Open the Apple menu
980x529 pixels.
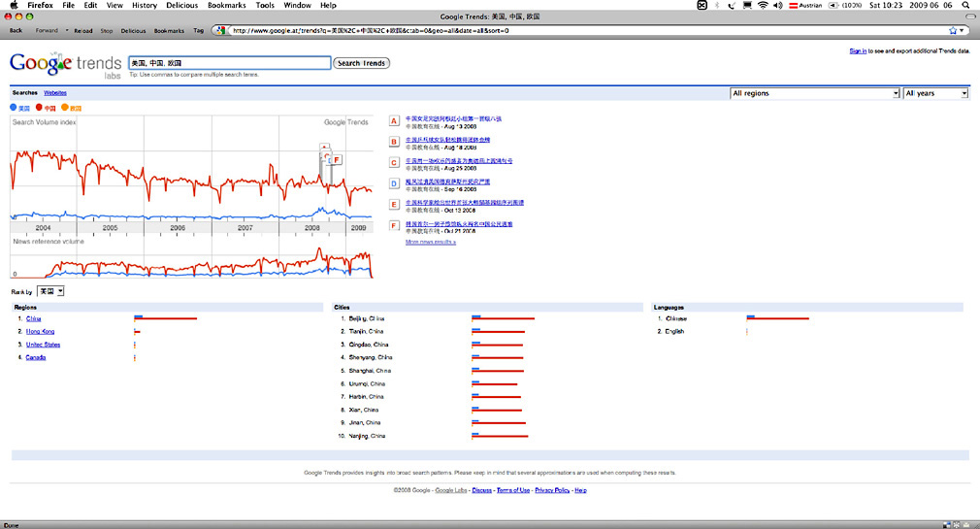click(x=14, y=5)
